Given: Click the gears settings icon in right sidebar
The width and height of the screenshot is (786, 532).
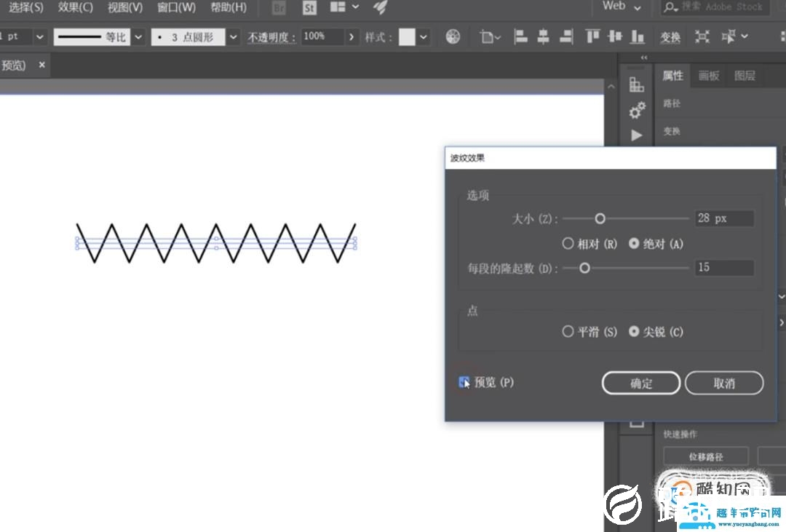Looking at the screenshot, I should pyautogui.click(x=636, y=111).
